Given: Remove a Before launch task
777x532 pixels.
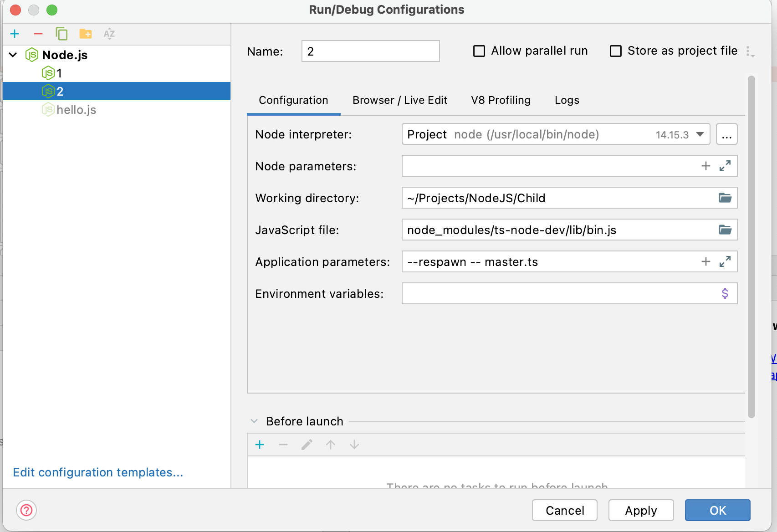Looking at the screenshot, I should (283, 445).
